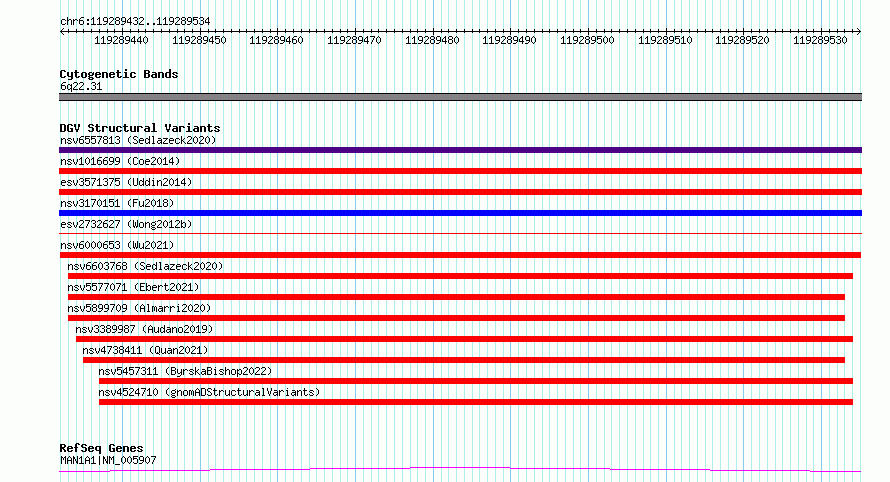Click the RefSeq Genes track title

[101, 449]
